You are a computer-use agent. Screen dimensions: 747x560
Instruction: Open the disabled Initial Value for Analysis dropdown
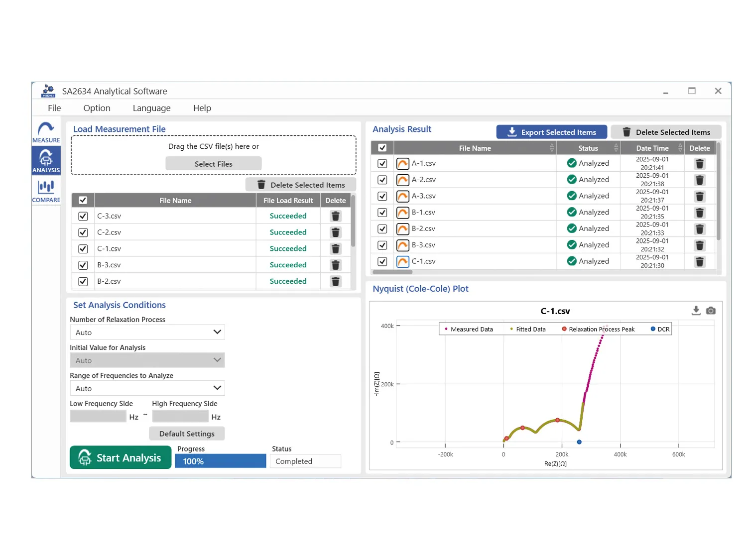pyautogui.click(x=147, y=360)
